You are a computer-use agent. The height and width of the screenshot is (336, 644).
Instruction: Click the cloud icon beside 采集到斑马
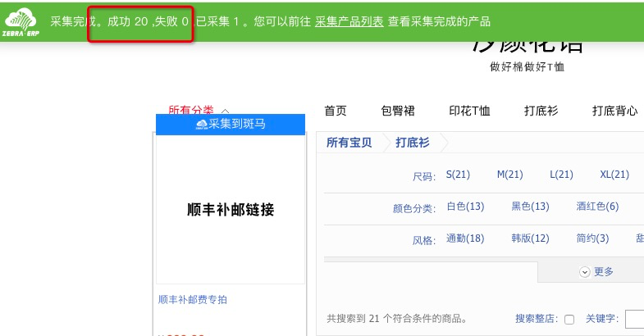(201, 125)
